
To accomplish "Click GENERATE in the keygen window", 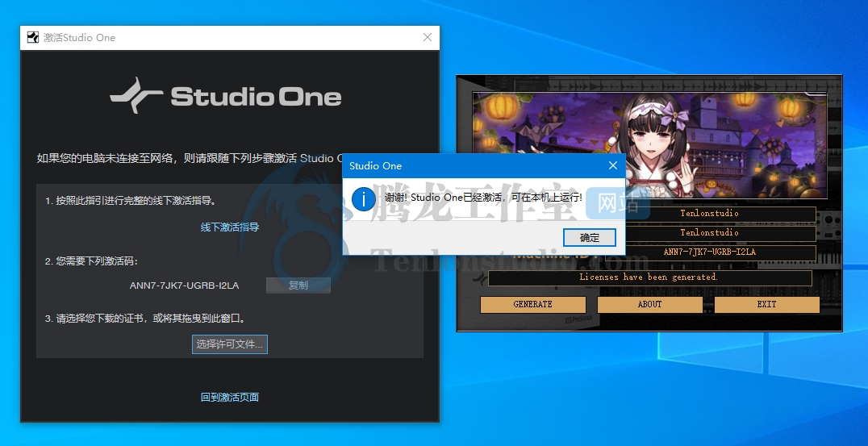I will [533, 304].
